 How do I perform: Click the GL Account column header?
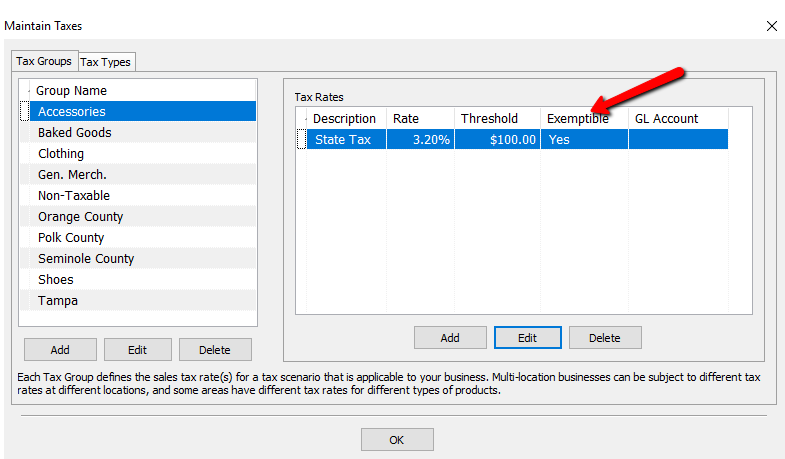(x=678, y=118)
